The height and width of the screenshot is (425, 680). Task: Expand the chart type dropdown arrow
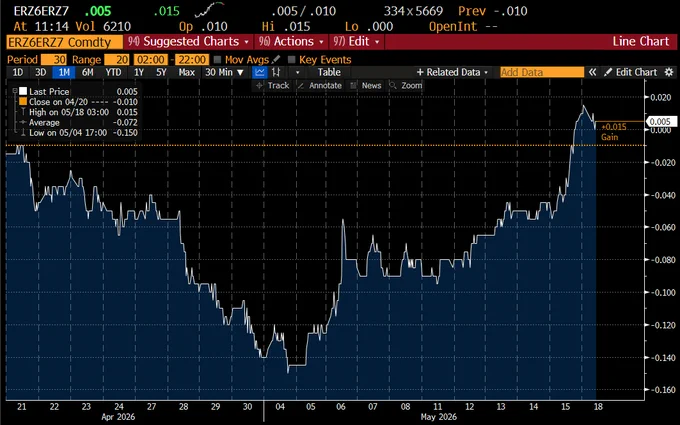[x=297, y=72]
